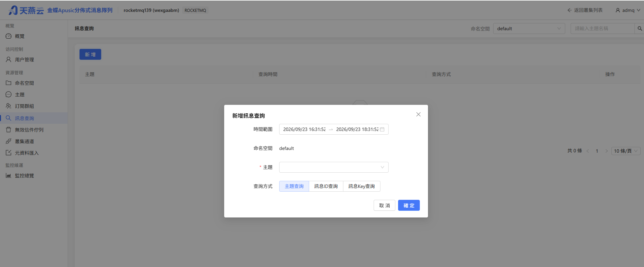
Task: Click the next page arrow in pagination
Action: [606, 151]
